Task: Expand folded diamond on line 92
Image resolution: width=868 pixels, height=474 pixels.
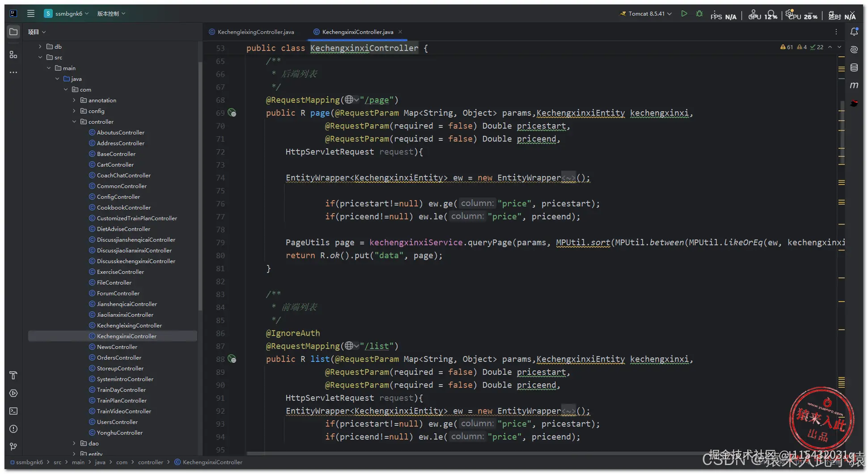Action: point(569,411)
